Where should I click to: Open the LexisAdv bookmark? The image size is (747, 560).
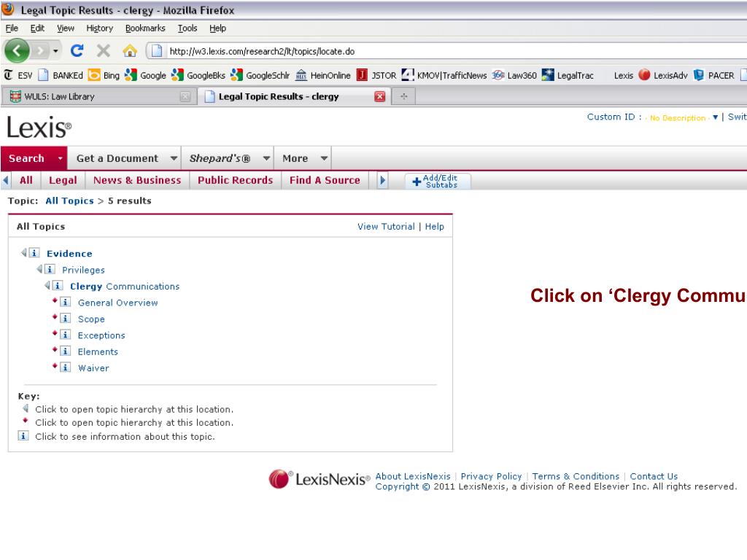pyautogui.click(x=663, y=75)
